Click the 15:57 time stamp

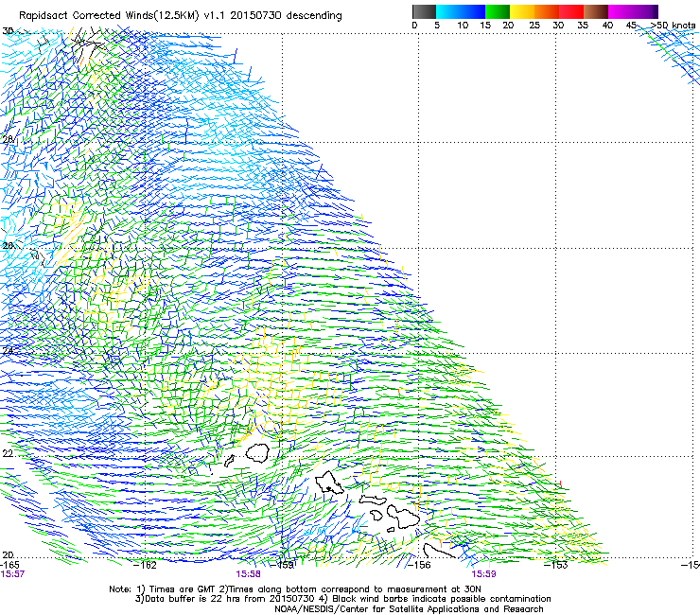tap(12, 574)
